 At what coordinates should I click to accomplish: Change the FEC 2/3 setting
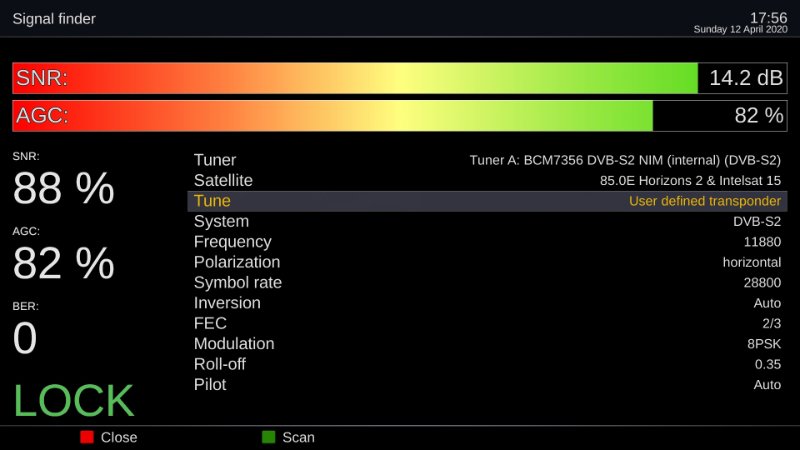pyautogui.click(x=771, y=324)
